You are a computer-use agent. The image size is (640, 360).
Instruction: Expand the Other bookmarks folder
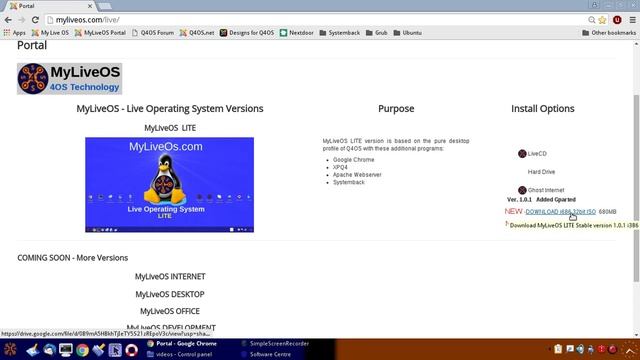coord(609,33)
